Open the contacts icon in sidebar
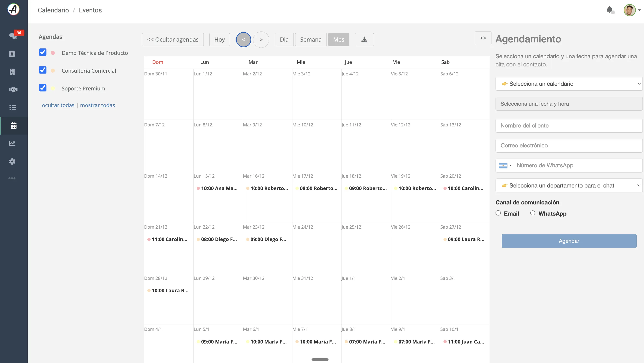Viewport: 644px width, 363px height. pyautogui.click(x=12, y=54)
